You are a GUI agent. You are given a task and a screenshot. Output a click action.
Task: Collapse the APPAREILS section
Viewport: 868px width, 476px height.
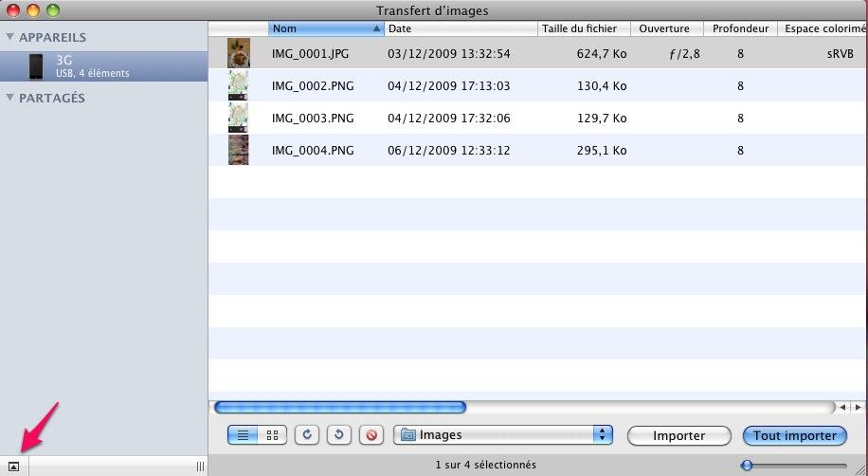pyautogui.click(x=9, y=37)
